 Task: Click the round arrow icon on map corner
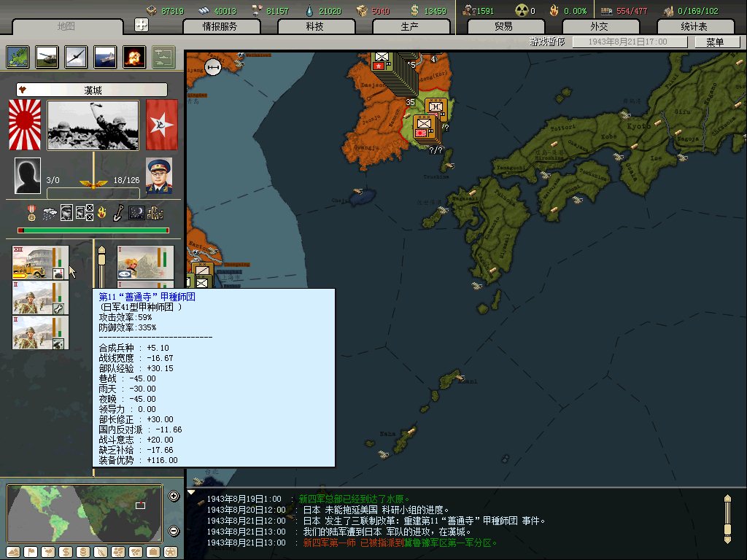pos(213,68)
